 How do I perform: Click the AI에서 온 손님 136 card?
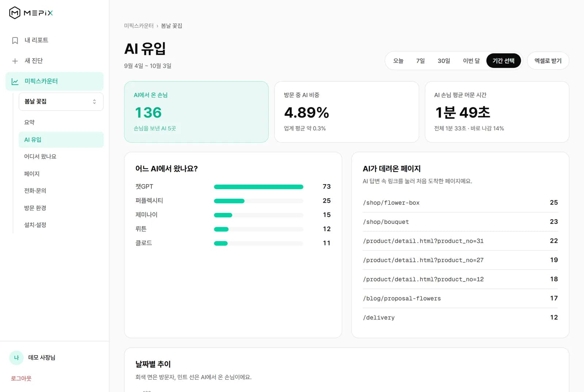tap(196, 112)
